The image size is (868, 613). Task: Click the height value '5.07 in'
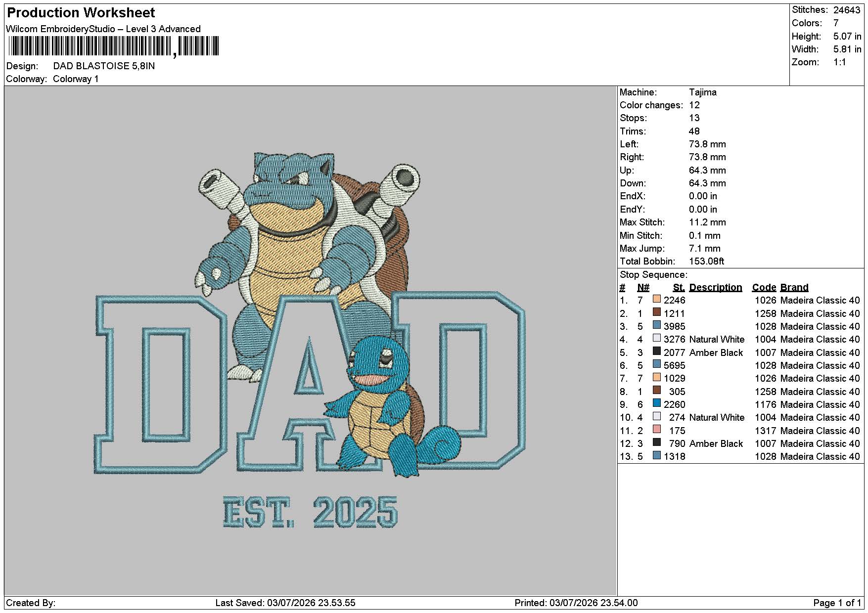pos(847,36)
